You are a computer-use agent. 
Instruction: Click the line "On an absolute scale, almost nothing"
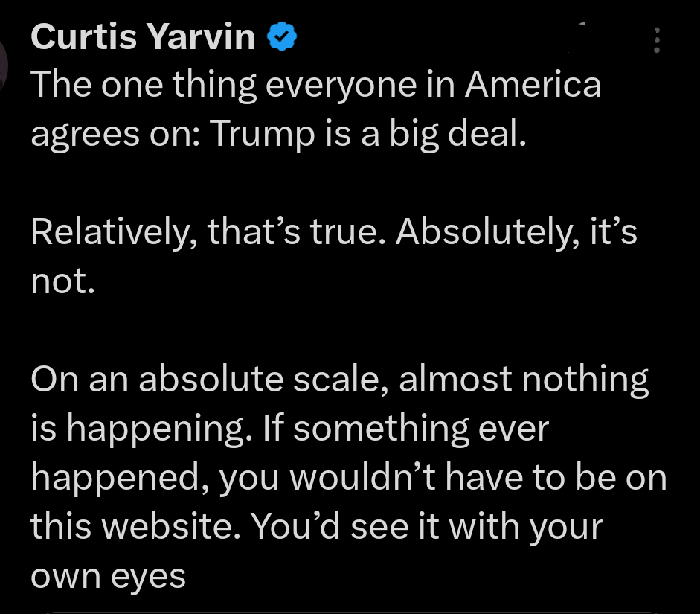point(339,380)
